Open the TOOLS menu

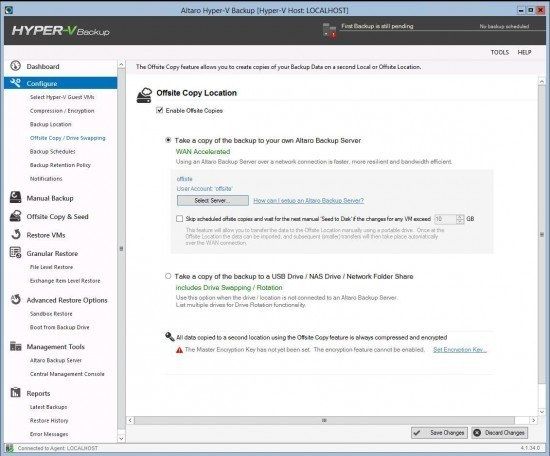[499, 52]
